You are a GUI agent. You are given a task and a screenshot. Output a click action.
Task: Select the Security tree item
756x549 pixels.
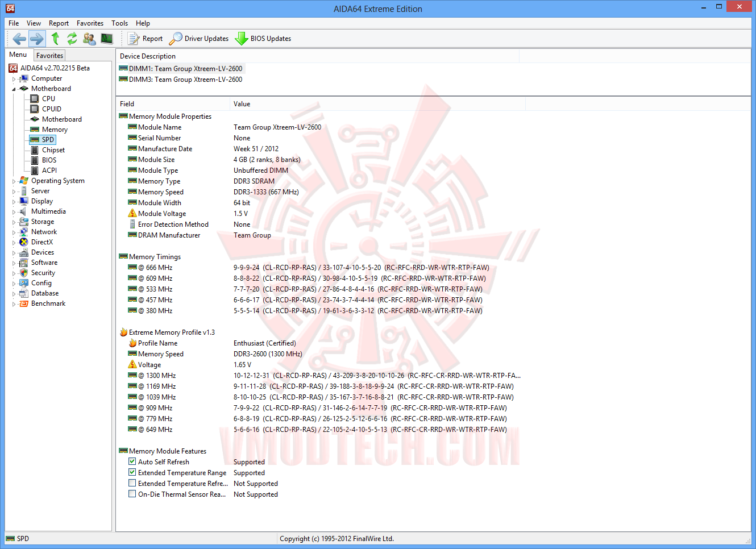click(x=43, y=273)
